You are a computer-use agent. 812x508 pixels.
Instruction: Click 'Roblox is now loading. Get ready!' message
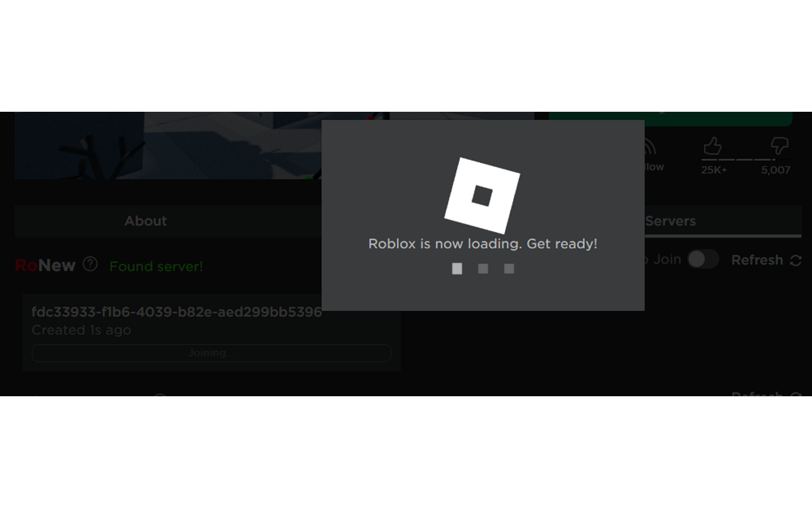click(x=483, y=244)
